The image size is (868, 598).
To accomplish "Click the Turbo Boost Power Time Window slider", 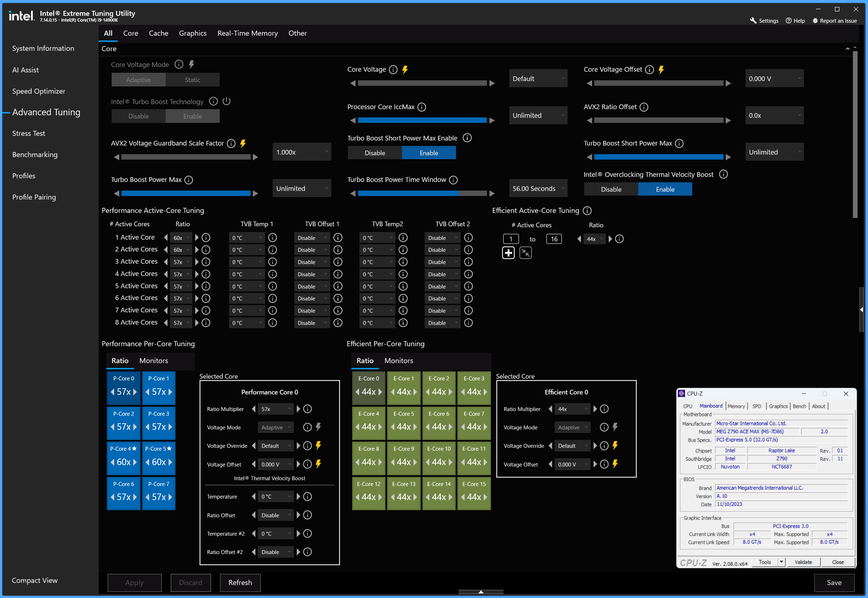I will coord(422,193).
